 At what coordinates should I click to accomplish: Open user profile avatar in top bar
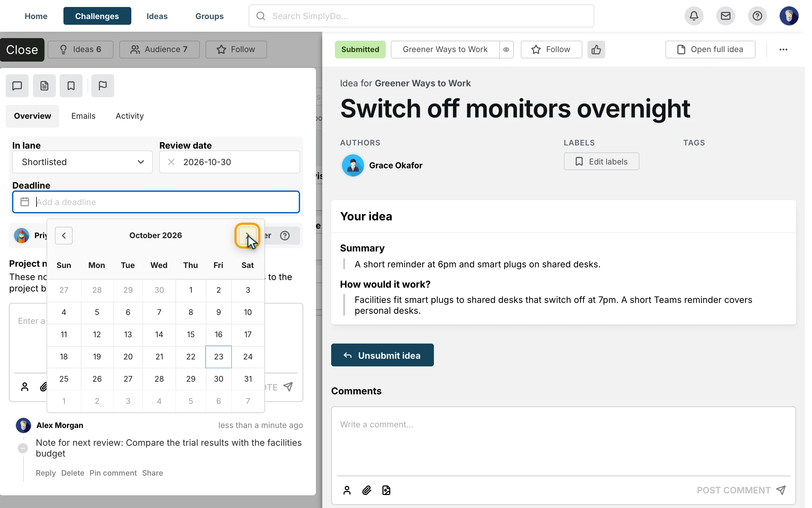(789, 16)
